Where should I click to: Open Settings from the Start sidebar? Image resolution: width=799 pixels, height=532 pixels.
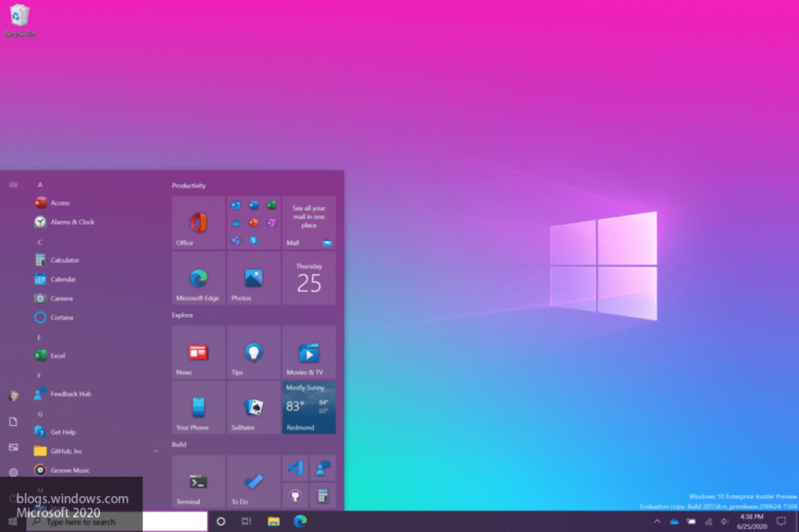(12, 473)
